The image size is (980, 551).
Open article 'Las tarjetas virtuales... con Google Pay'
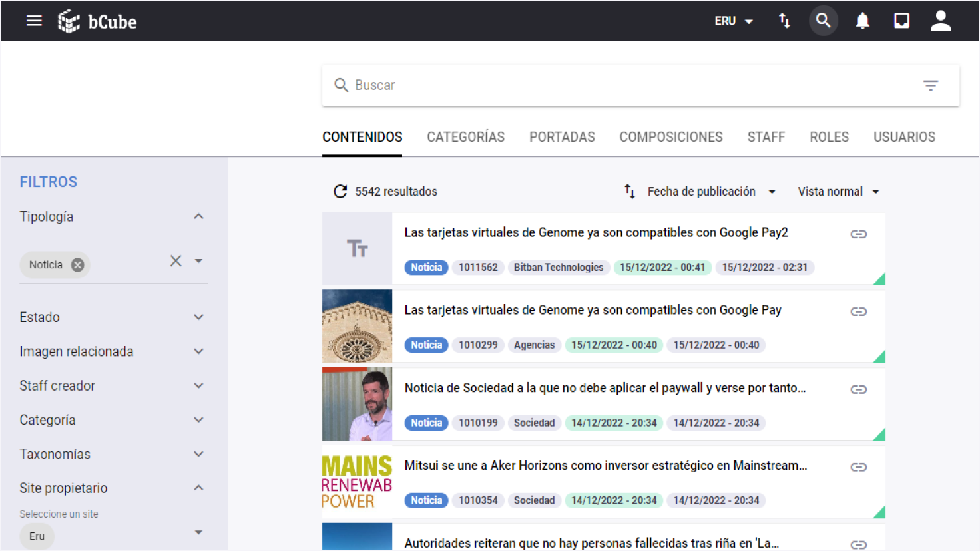pos(593,310)
